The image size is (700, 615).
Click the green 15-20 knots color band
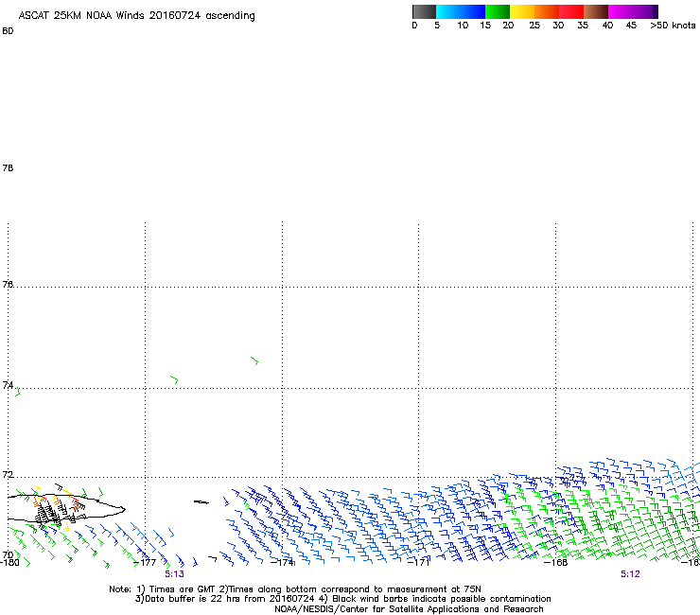click(x=498, y=11)
